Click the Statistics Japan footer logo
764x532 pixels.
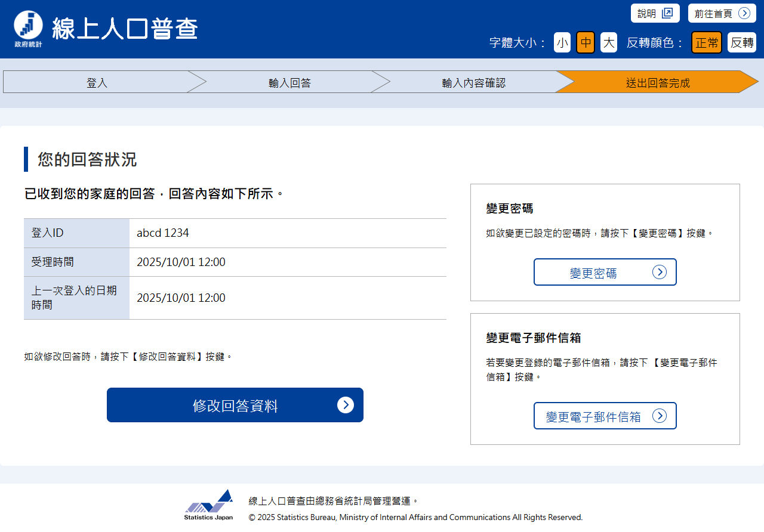(x=209, y=505)
